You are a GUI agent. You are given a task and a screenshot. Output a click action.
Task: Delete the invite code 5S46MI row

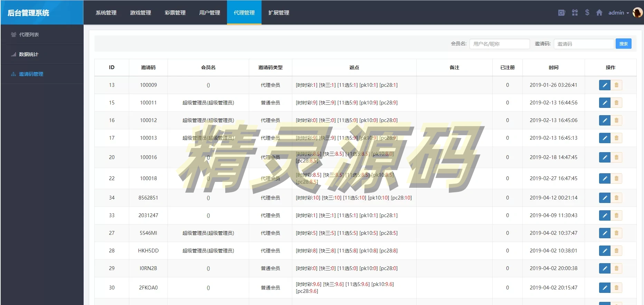pyautogui.click(x=616, y=233)
